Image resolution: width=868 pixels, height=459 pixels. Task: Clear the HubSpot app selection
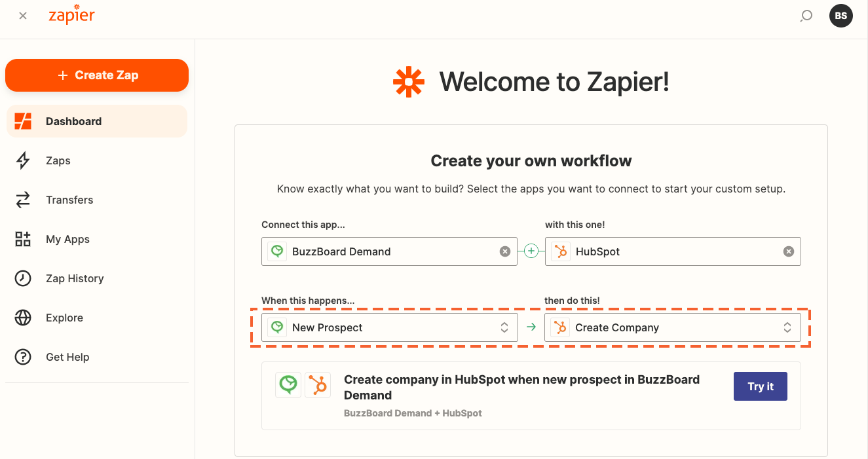[x=789, y=251]
